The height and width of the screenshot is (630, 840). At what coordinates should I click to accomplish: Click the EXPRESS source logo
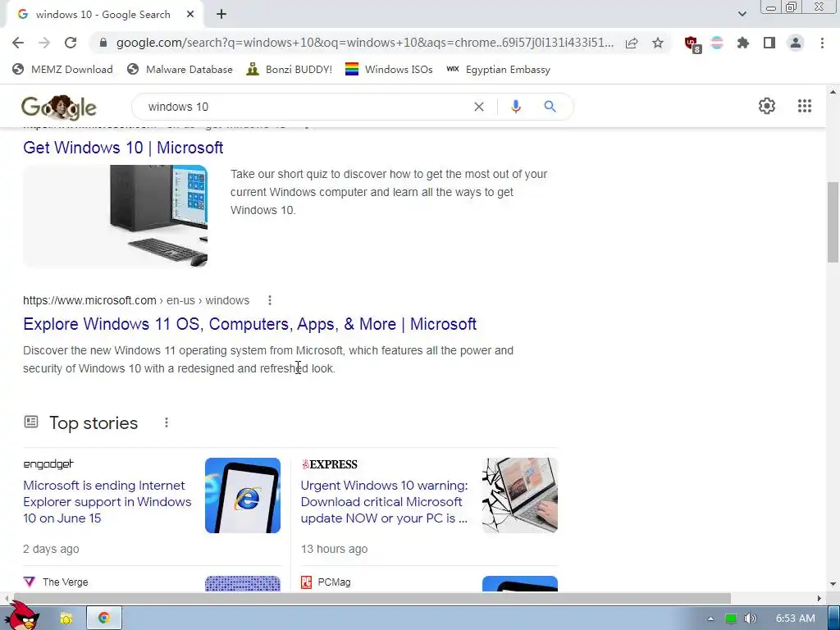[330, 464]
